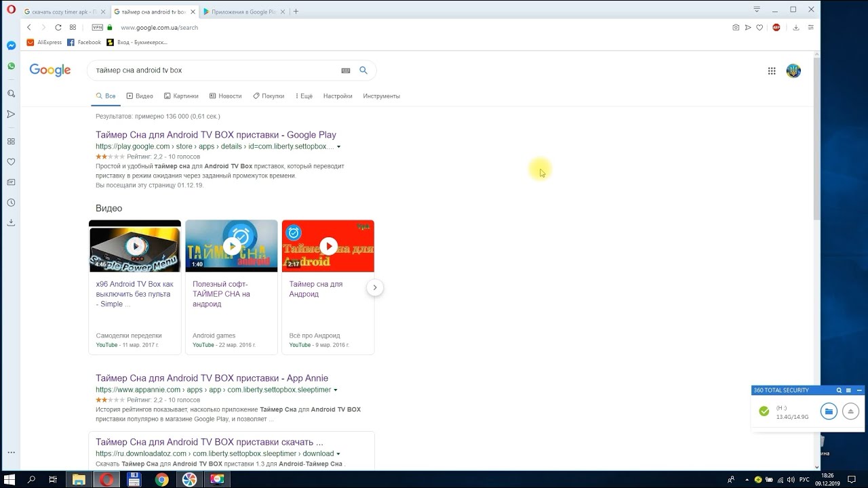The image size is (868, 488).
Task: Open drive folder in 360 Total Security
Action: pos(829,411)
